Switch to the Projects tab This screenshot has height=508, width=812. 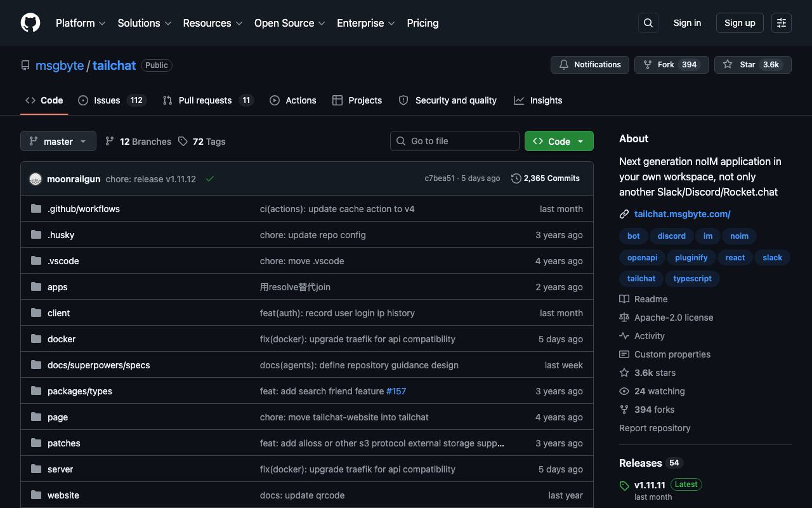click(x=357, y=100)
